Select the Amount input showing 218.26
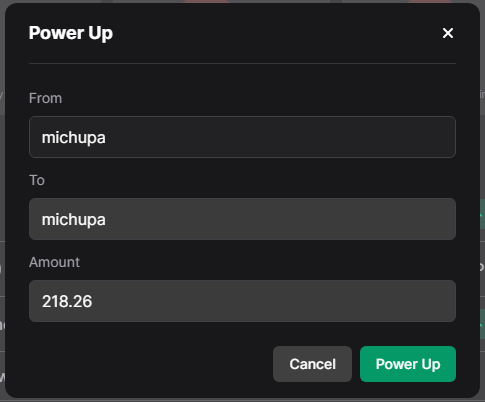Screen dimensions: 485x402 click(242, 301)
